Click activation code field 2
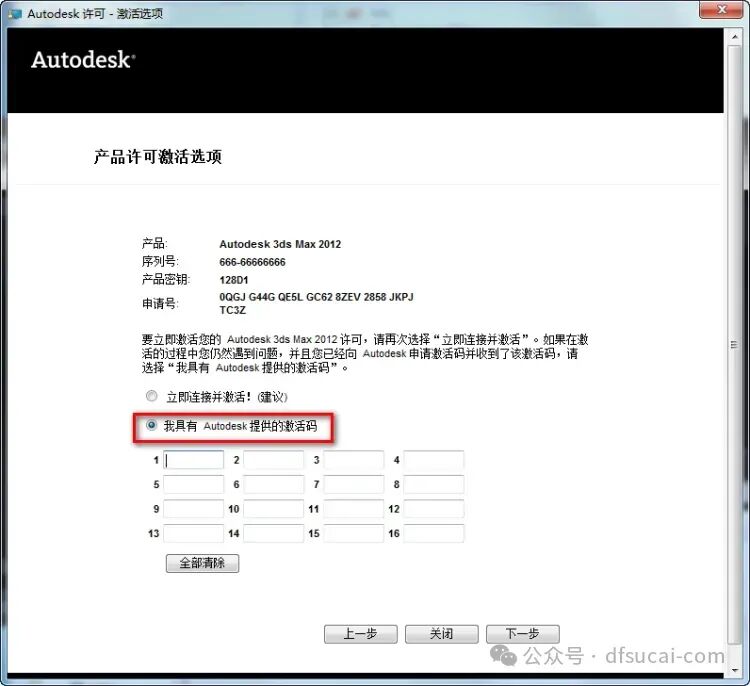The image size is (750, 686). point(274,460)
